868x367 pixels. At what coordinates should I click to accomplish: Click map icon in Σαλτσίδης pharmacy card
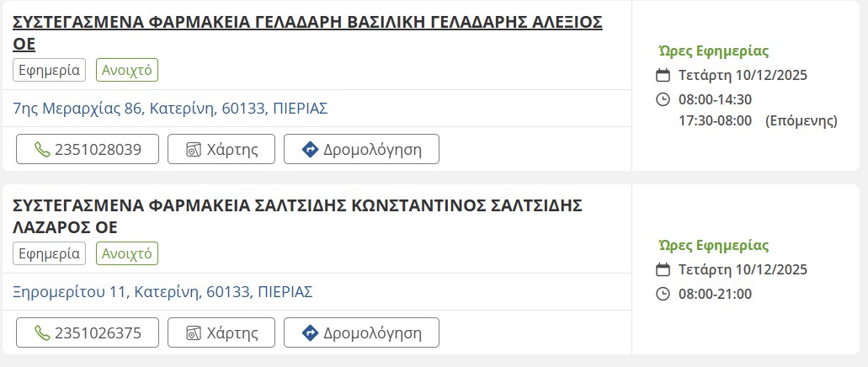tap(194, 332)
